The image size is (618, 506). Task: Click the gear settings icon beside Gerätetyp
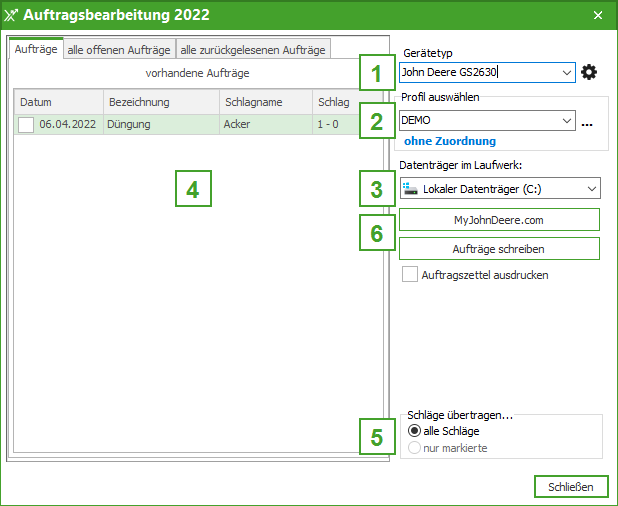click(x=589, y=72)
